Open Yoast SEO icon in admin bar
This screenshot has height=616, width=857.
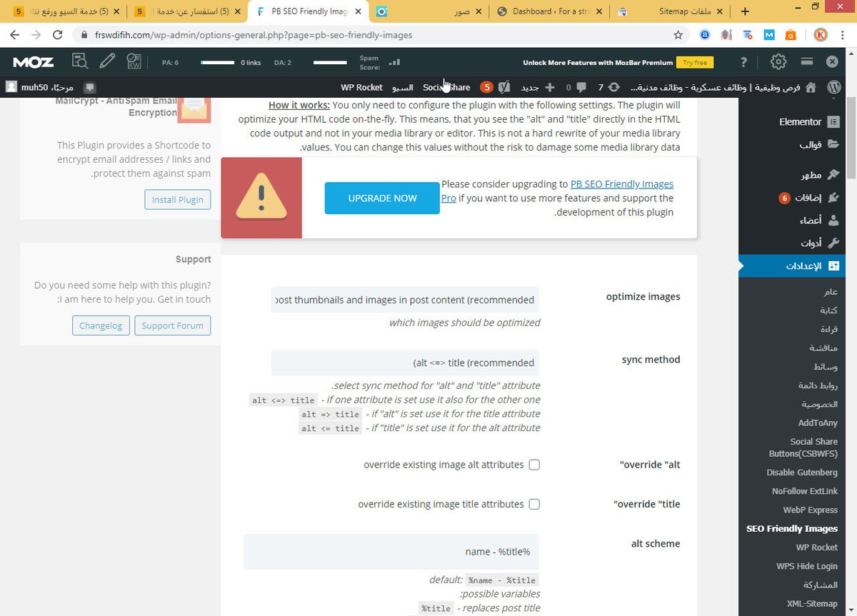coord(504,87)
